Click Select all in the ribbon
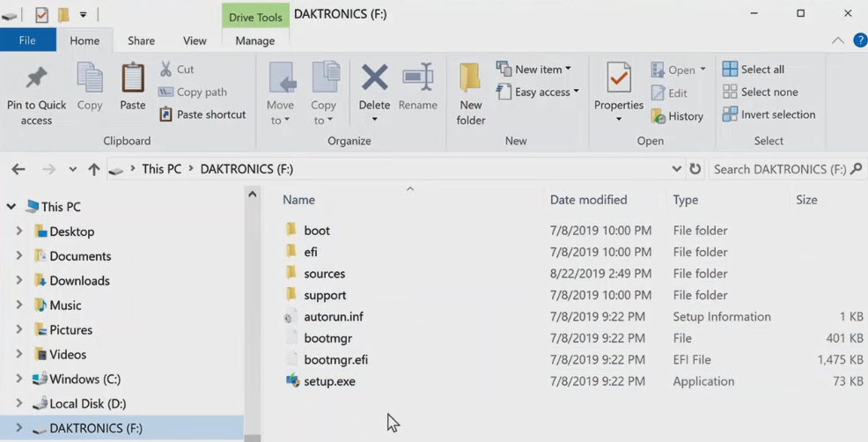The image size is (868, 442). point(754,70)
